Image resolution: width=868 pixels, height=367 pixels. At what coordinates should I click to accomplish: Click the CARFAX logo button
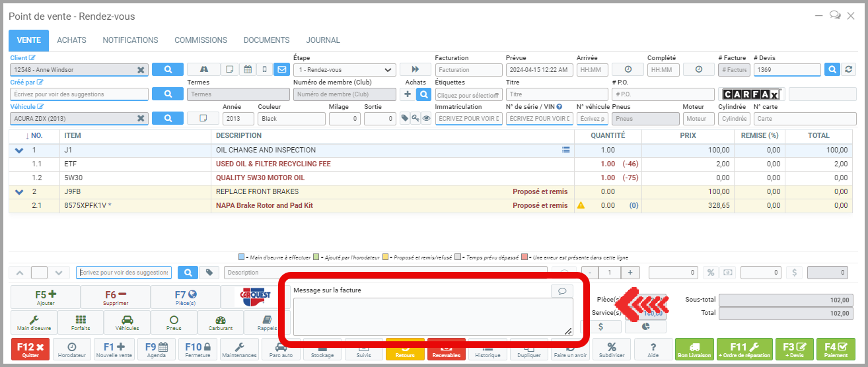point(752,94)
